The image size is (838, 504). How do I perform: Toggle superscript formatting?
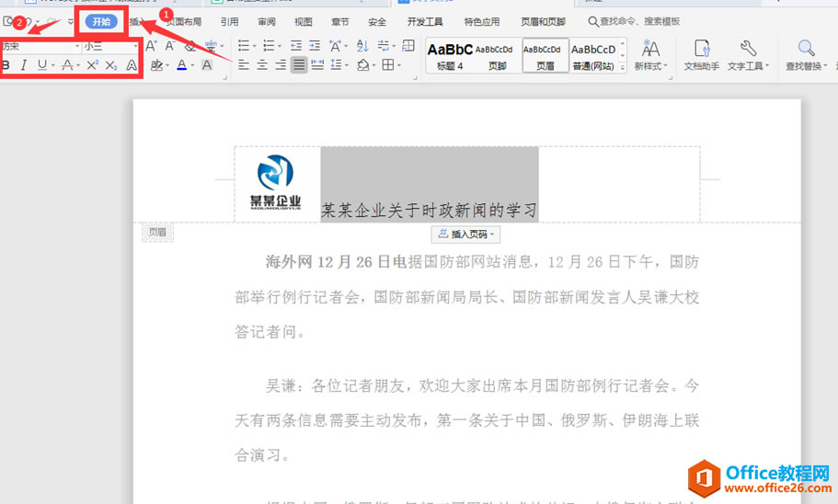pos(92,65)
